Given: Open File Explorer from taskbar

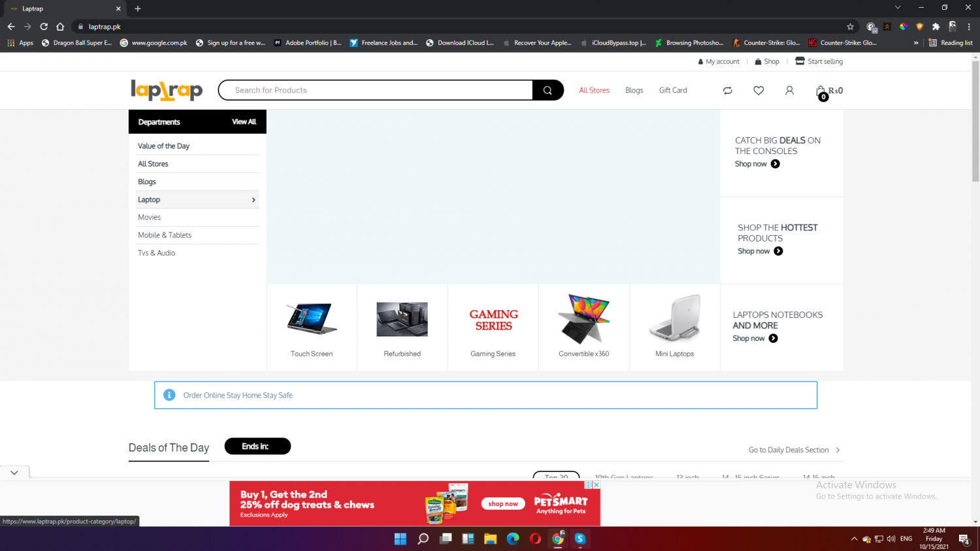Looking at the screenshot, I should point(490,539).
